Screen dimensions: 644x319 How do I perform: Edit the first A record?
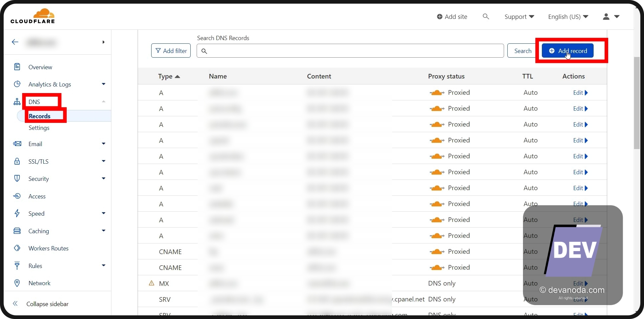coord(580,93)
